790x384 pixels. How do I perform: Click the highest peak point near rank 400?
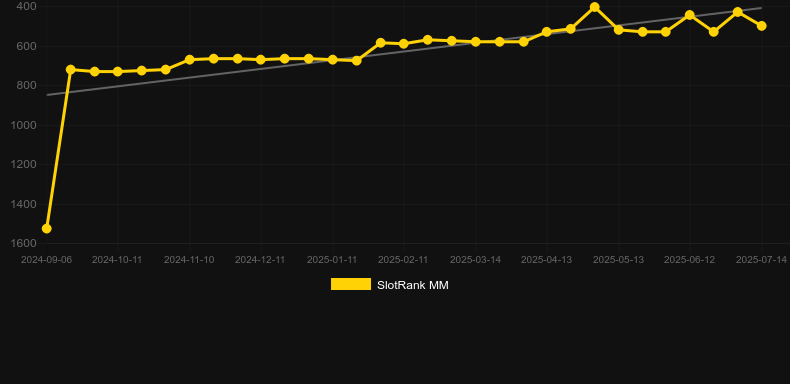(595, 7)
